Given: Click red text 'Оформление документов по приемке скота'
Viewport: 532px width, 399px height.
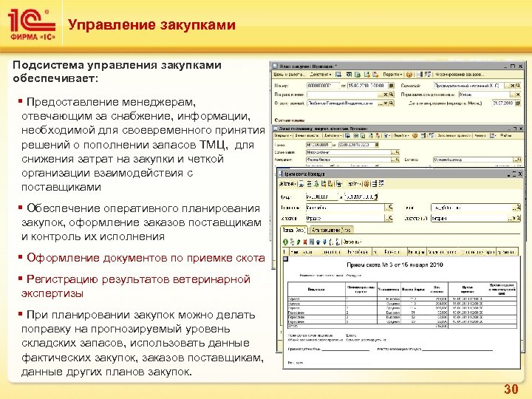Looking at the screenshot, I should 146,258.
